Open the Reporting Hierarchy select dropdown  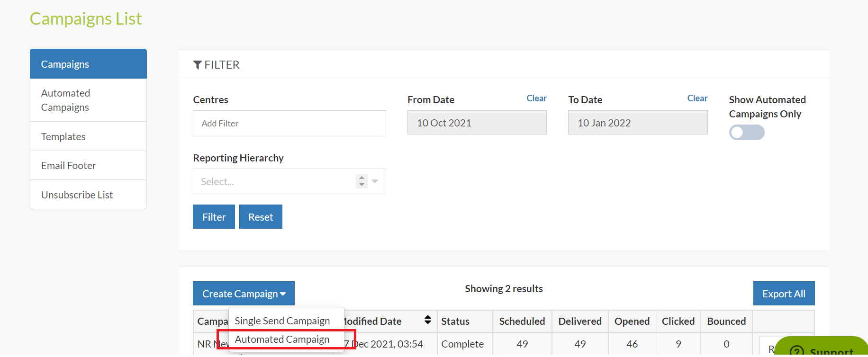[289, 181]
